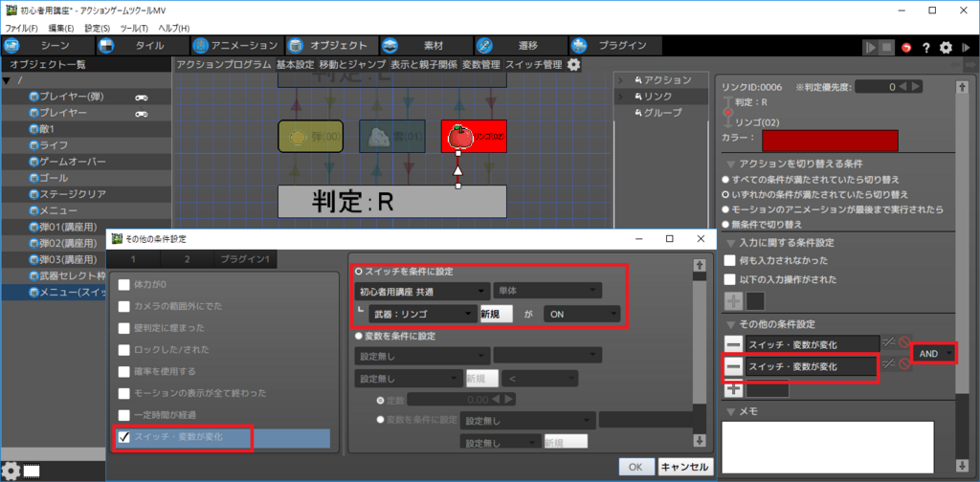
Task: Check the 体力が0 condition
Action: pyautogui.click(x=123, y=285)
